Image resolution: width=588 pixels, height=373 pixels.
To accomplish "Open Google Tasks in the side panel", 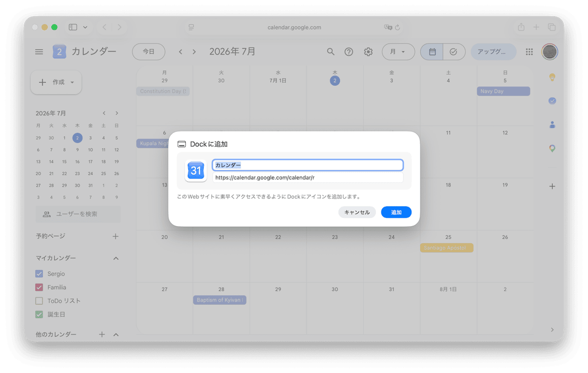I will pyautogui.click(x=552, y=101).
